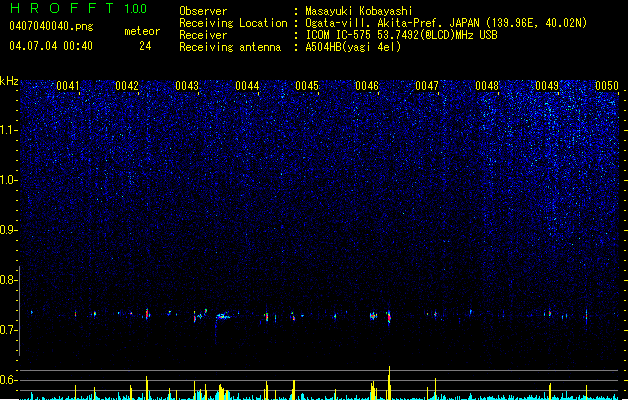Viewport: 629px width, 400px height.
Task: Click the 0041 time marker
Action: click(x=68, y=86)
